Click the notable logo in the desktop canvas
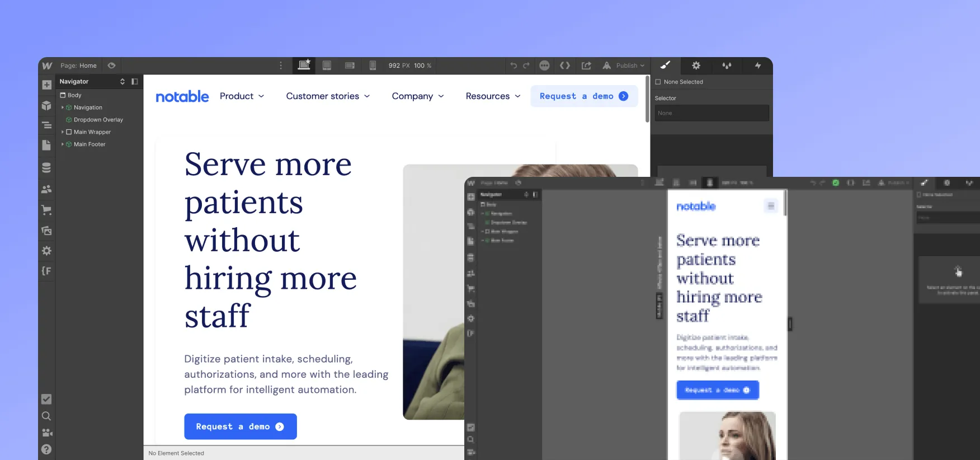980x460 pixels. [182, 96]
